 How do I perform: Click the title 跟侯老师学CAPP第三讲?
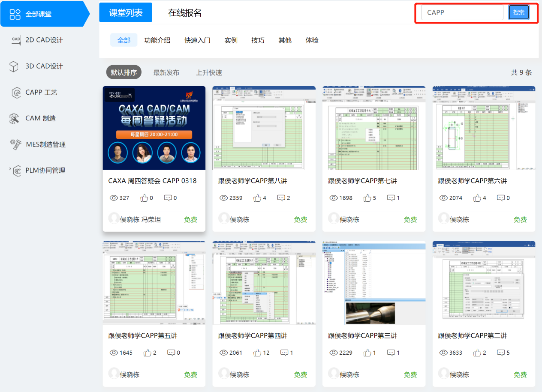[363, 336]
